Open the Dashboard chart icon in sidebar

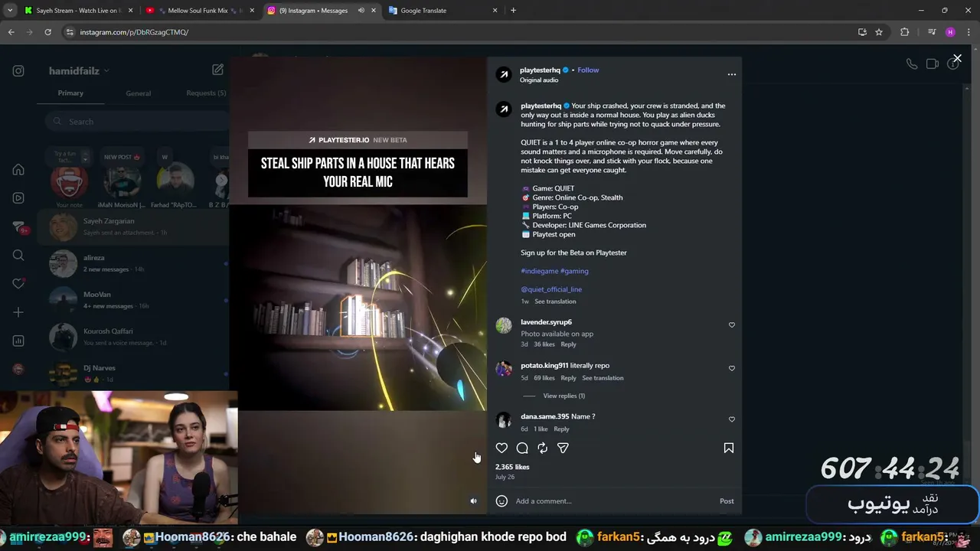click(x=18, y=341)
